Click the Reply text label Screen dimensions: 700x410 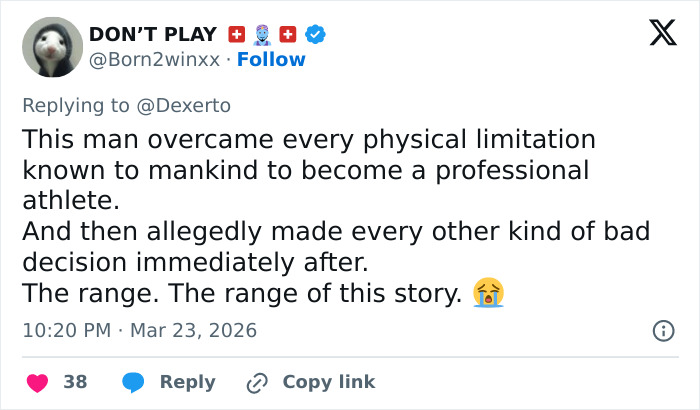187,382
